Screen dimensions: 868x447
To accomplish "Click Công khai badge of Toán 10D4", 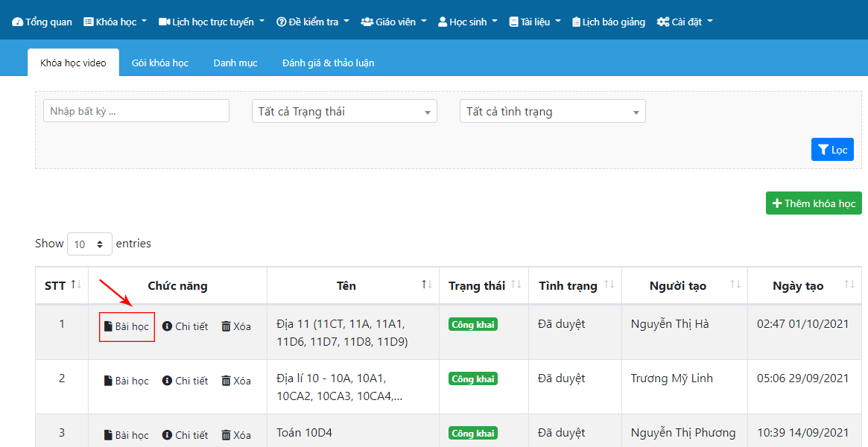I will click(473, 433).
